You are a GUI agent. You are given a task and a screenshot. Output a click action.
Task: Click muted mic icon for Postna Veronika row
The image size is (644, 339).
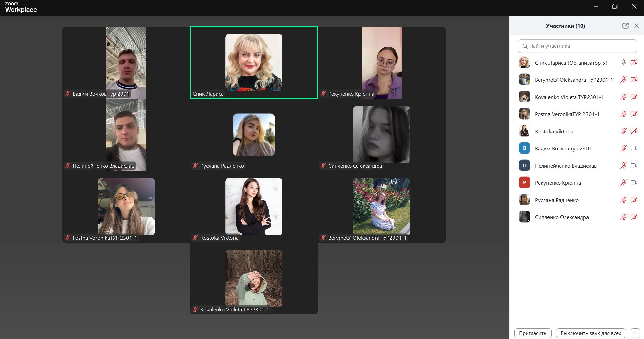(623, 114)
